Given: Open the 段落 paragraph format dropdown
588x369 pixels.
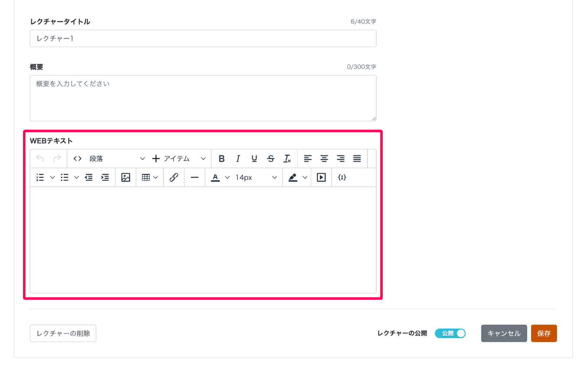Looking at the screenshot, I should [x=116, y=158].
